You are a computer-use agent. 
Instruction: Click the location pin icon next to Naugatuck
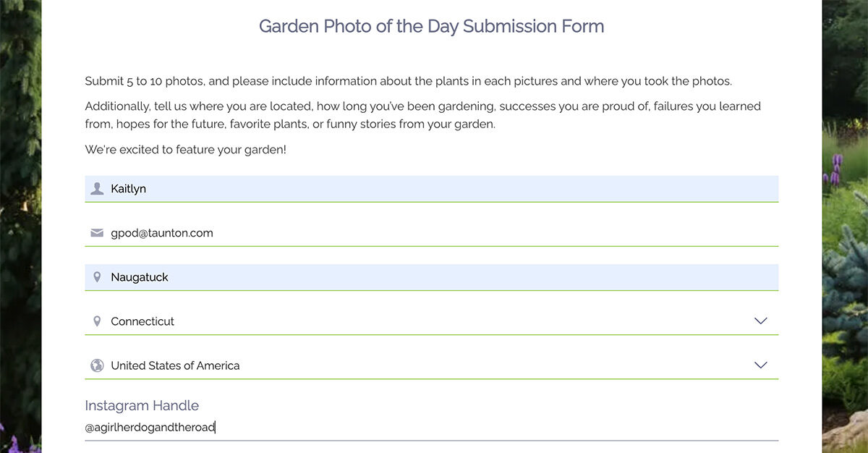pos(97,277)
